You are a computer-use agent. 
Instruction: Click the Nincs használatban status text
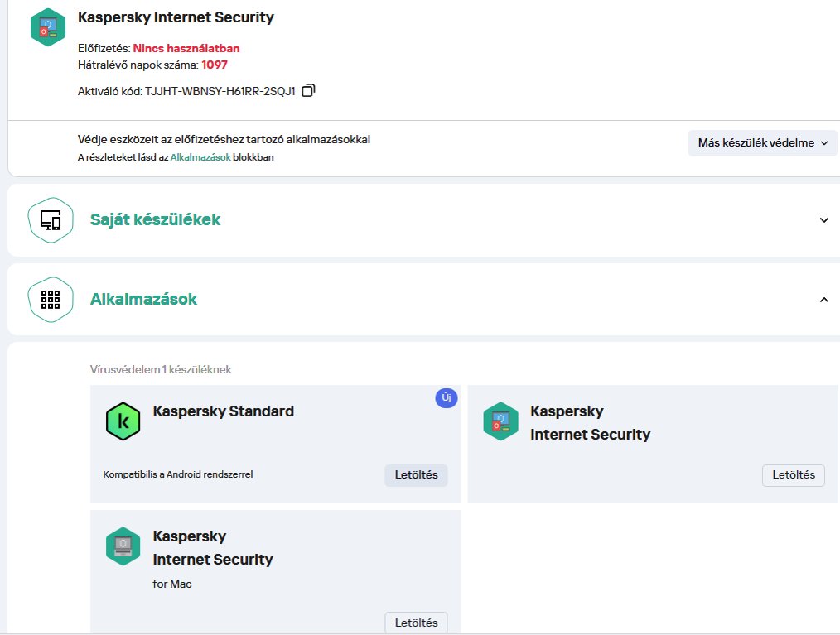point(186,48)
